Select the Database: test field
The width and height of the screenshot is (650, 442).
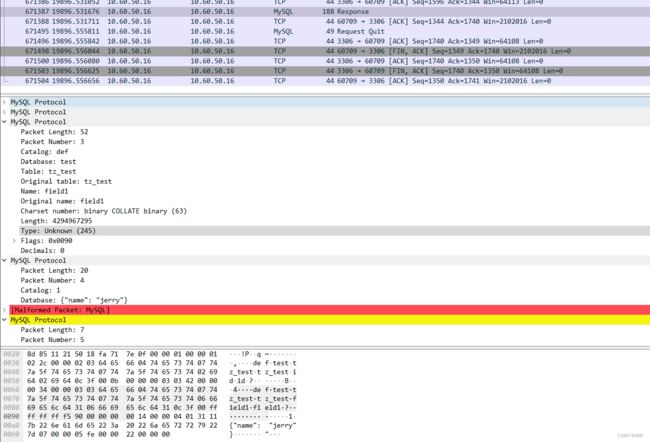(48, 162)
